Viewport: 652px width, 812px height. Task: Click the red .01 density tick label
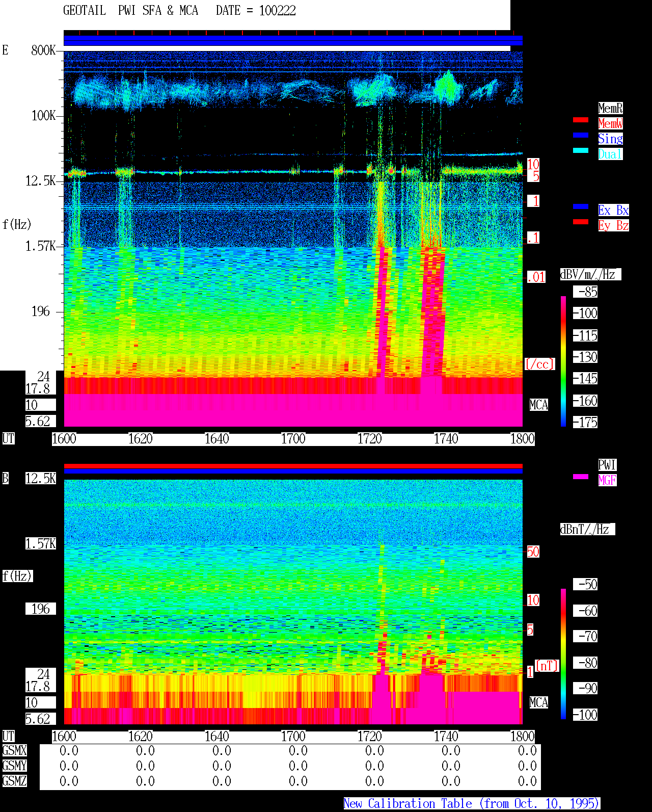point(536,277)
